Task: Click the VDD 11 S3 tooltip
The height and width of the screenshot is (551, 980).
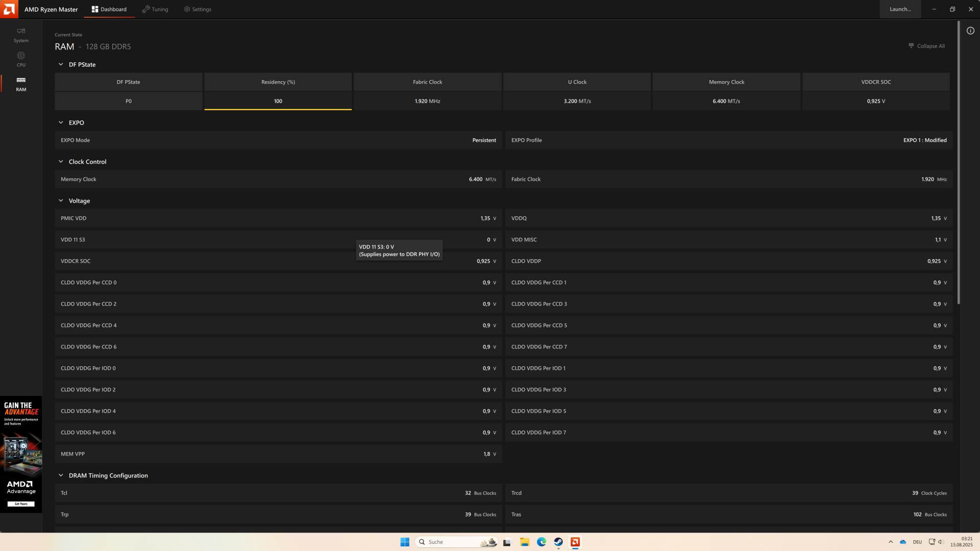Action: pos(399,251)
